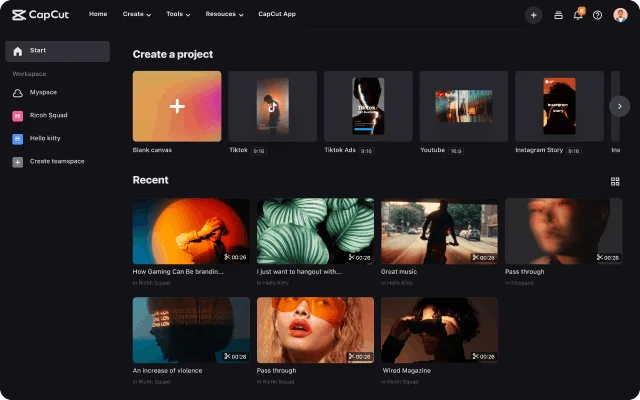
Task: Switch Recent section to grid view
Action: [615, 181]
